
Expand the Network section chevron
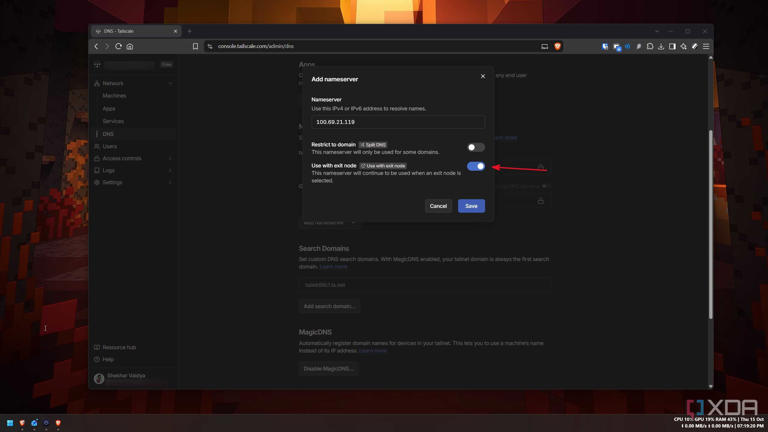pyautogui.click(x=170, y=83)
